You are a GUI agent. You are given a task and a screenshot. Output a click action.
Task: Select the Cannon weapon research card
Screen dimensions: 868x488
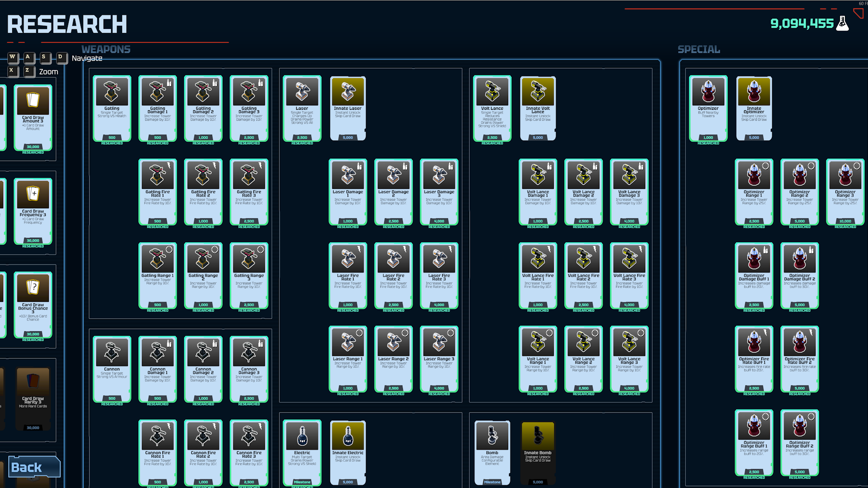click(112, 370)
